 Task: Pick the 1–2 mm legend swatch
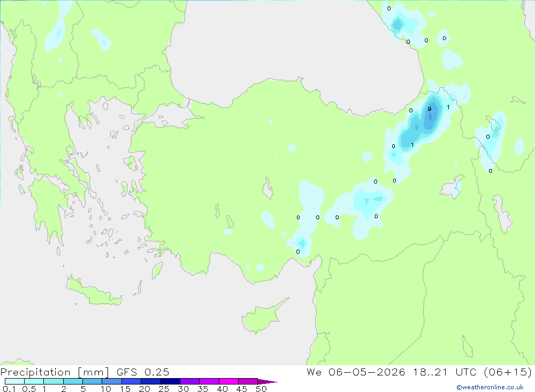[53, 381]
